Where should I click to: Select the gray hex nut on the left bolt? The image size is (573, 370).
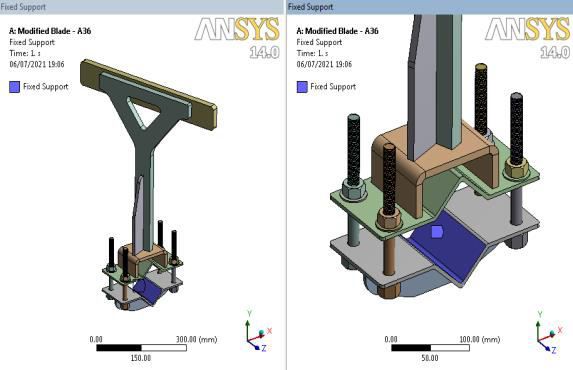tap(354, 190)
